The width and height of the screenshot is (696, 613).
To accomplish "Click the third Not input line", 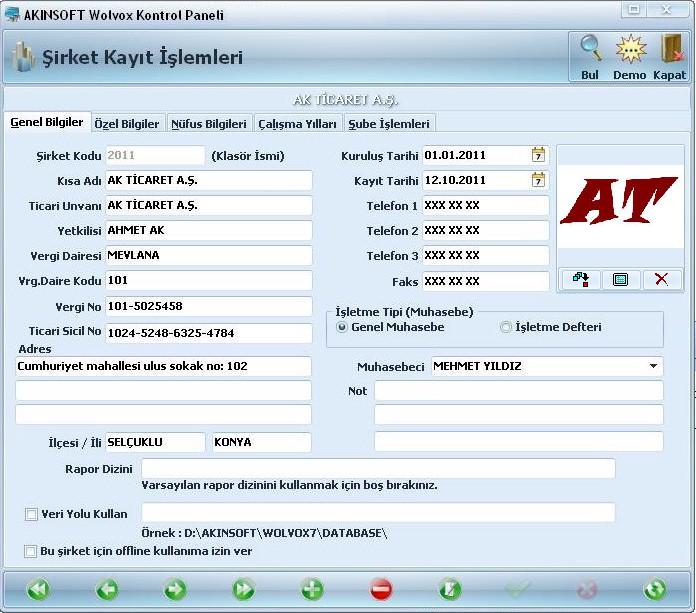I will click(519, 441).
